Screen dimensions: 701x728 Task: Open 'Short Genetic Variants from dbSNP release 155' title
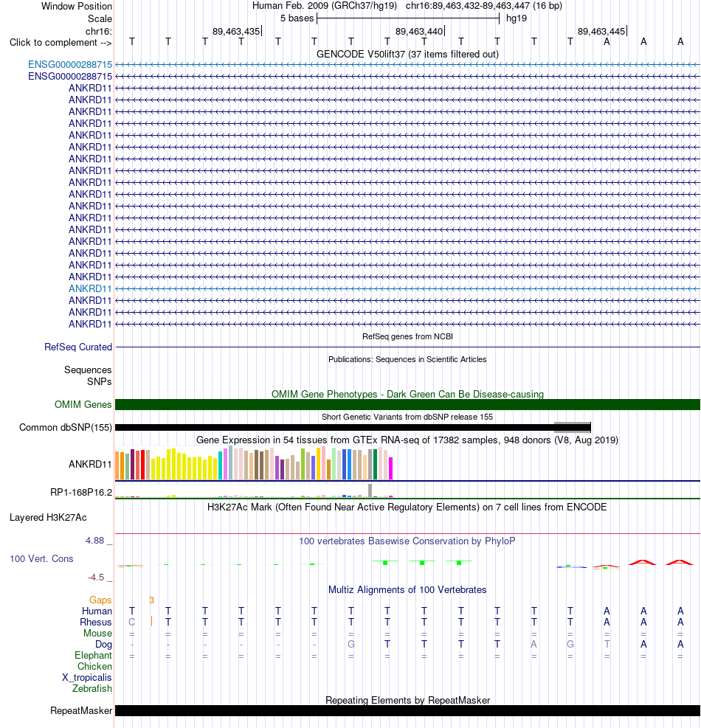coord(407,417)
